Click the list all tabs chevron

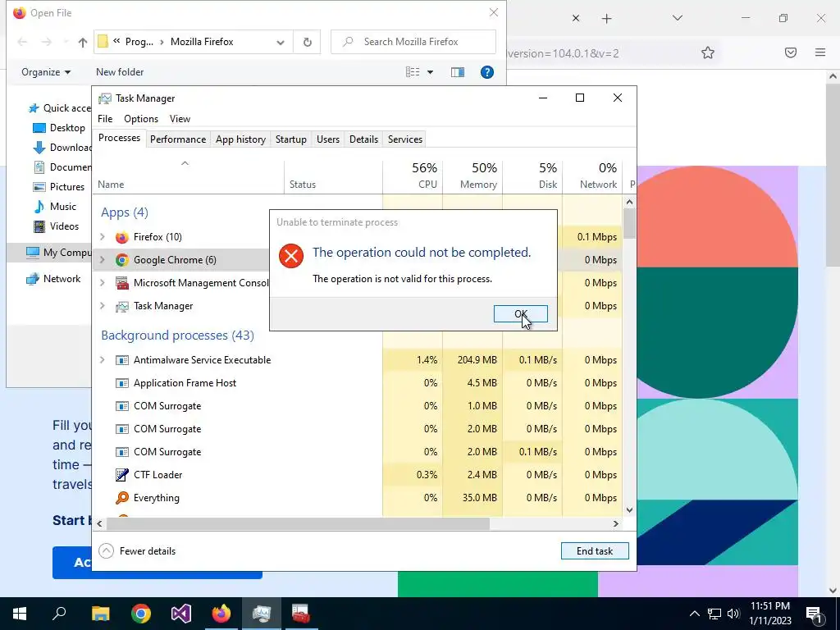tap(677, 18)
